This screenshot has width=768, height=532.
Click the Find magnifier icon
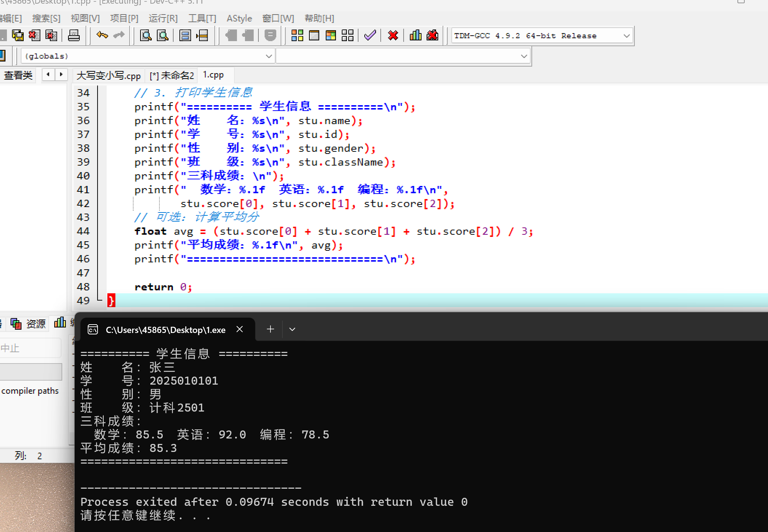(146, 35)
